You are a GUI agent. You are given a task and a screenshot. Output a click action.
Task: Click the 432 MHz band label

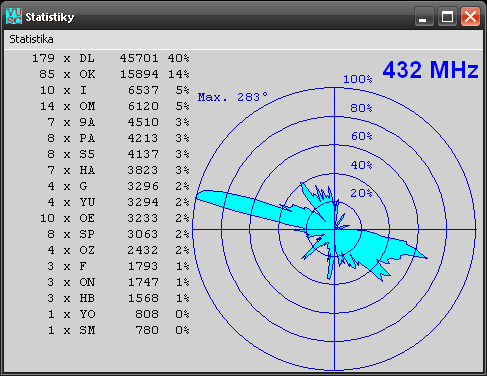(x=430, y=70)
